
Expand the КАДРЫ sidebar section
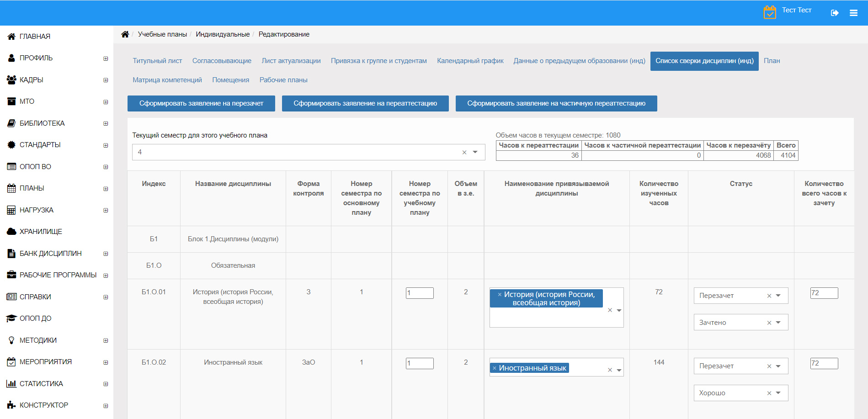[x=106, y=80]
